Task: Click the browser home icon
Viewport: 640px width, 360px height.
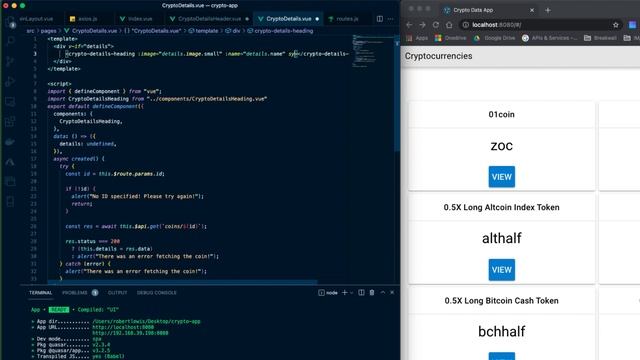Action: point(449,25)
